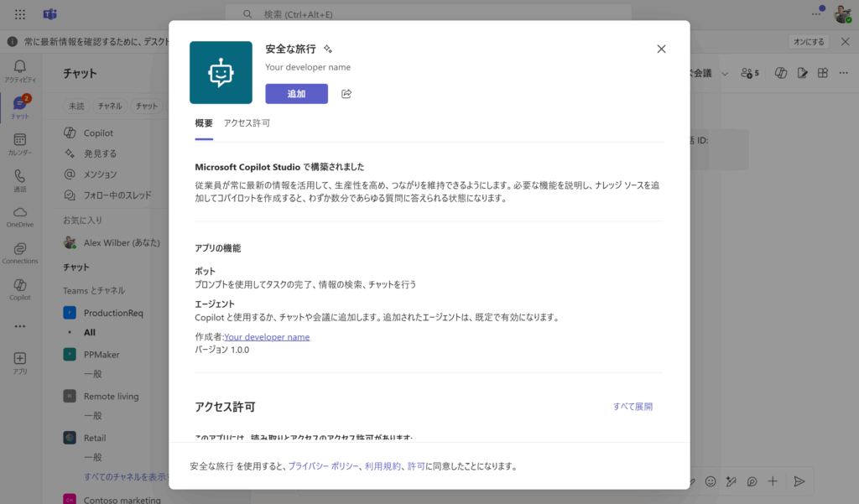This screenshot has width=859, height=504.
Task: Close the 安全な旅行 app dialog
Action: [661, 49]
